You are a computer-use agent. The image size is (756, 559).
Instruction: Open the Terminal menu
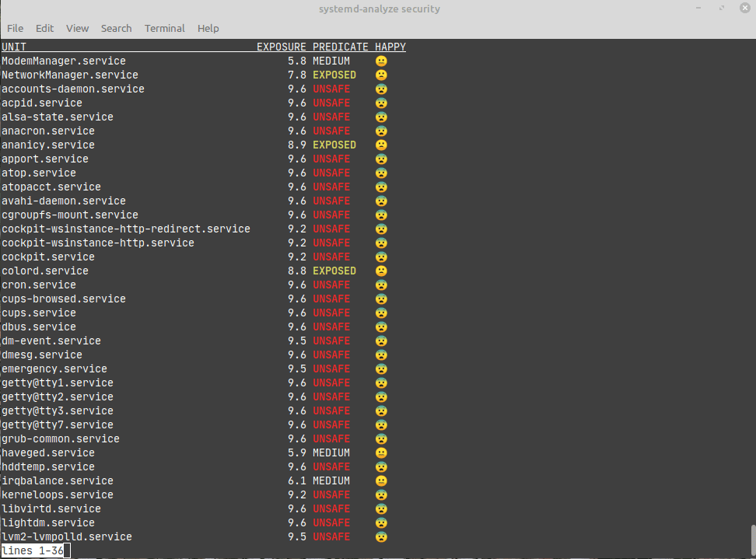coord(164,28)
